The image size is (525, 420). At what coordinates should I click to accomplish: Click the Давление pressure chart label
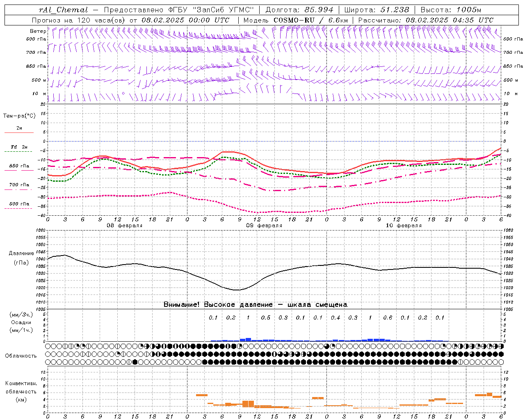tap(22, 253)
